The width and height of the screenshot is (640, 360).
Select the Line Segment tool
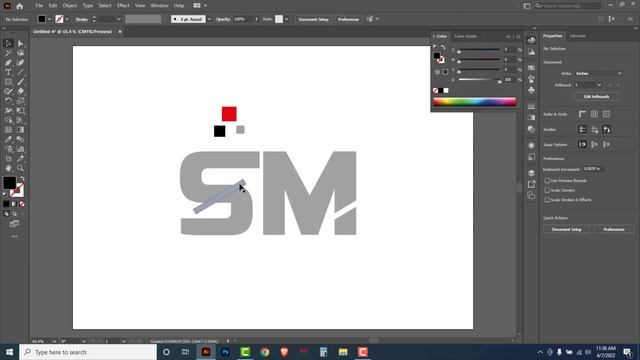pyautogui.click(x=20, y=72)
